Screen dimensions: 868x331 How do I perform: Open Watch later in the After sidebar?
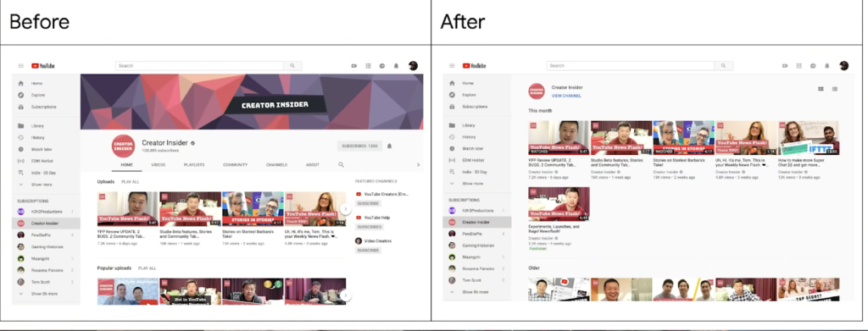click(473, 149)
